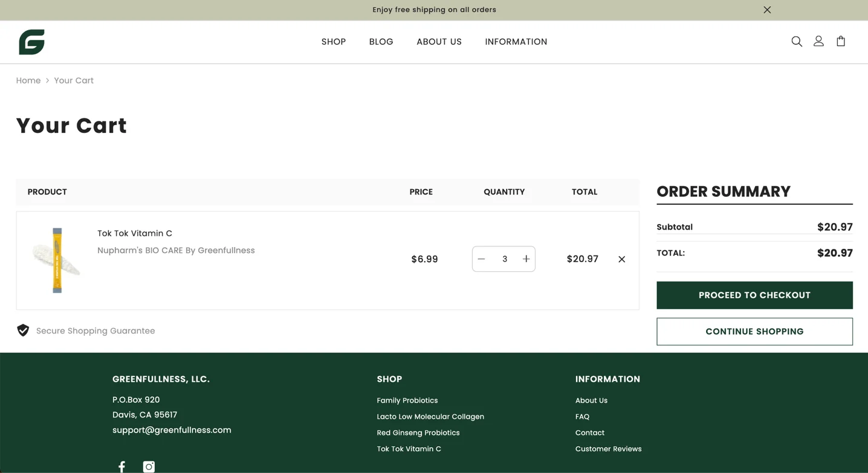Increase quantity with the plus button
Viewport: 868px width, 473px height.
(x=526, y=259)
